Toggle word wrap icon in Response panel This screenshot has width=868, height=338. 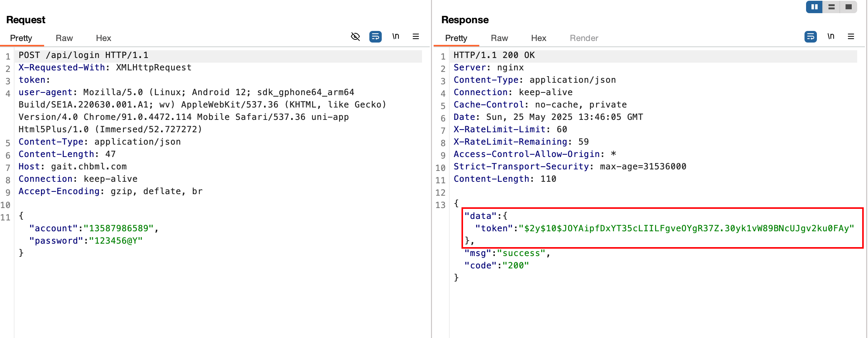pyautogui.click(x=811, y=37)
